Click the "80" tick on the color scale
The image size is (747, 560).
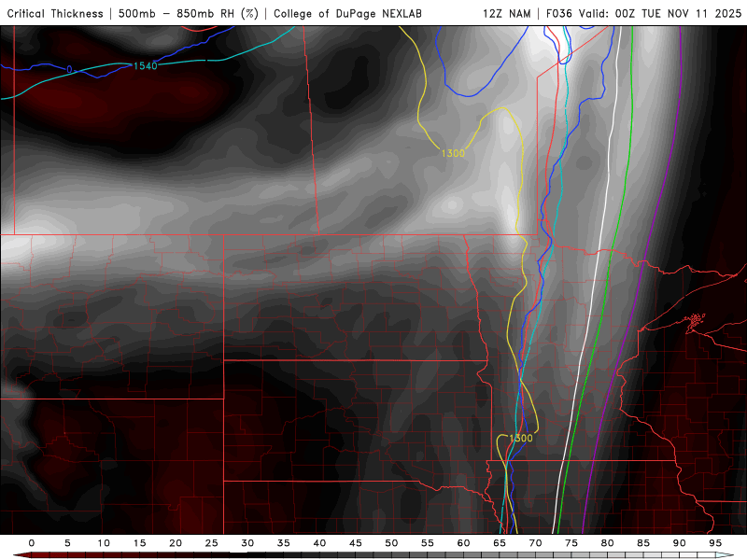click(607, 543)
